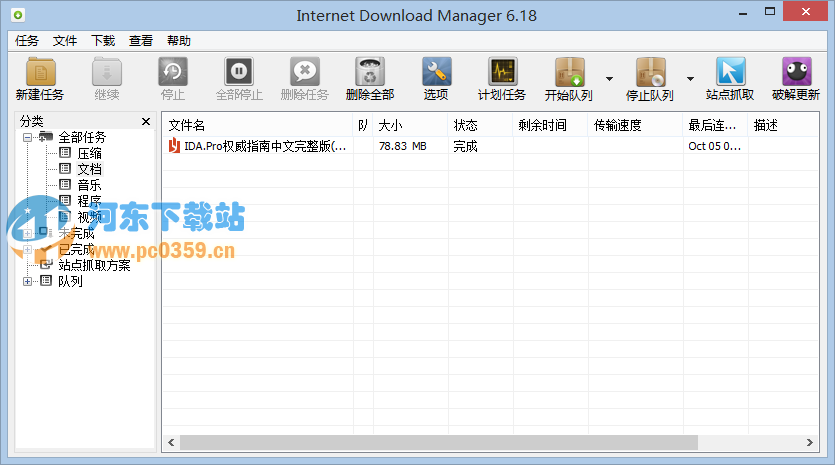
Task: Sort by 最后连... column header
Action: 715,125
